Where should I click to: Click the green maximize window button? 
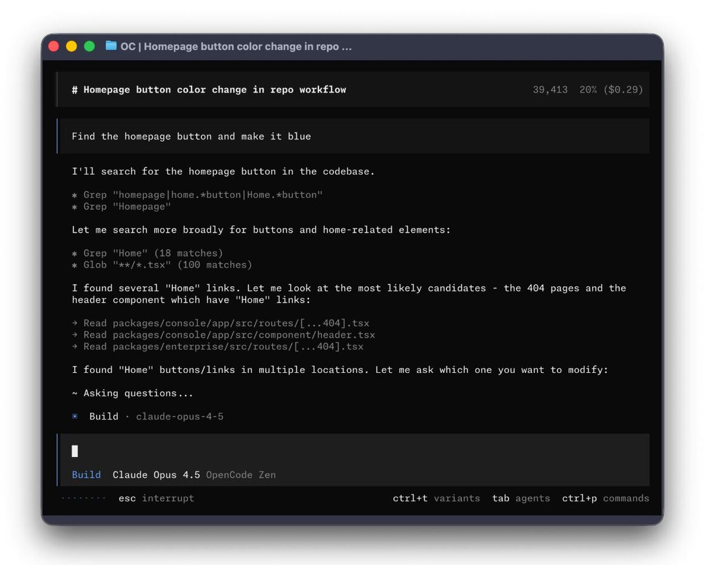[89, 46]
